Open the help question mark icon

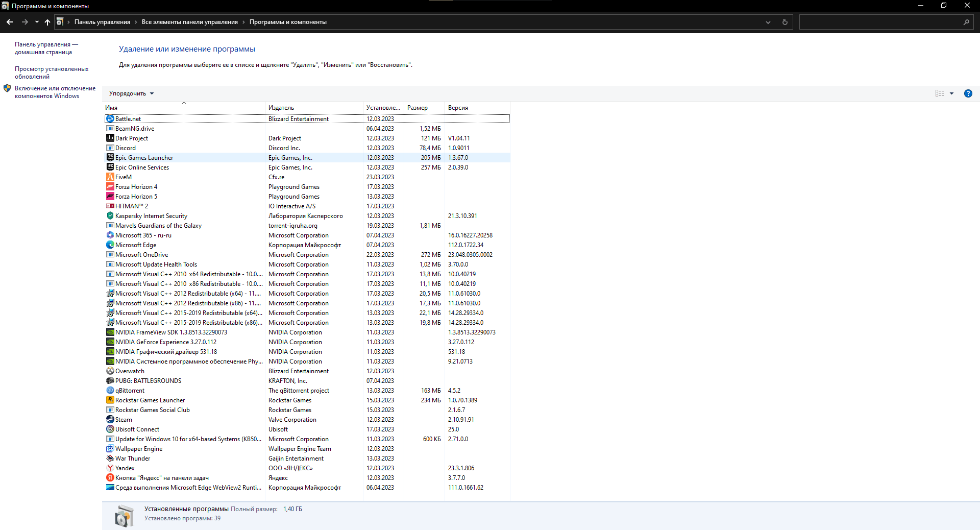(x=968, y=93)
